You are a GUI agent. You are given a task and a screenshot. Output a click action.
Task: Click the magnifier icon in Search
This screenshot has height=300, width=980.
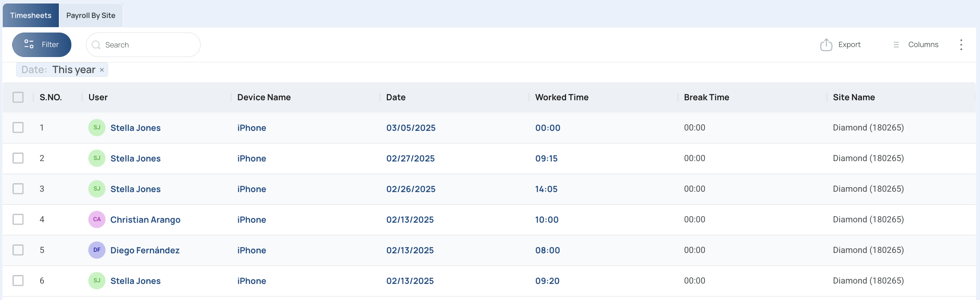coord(96,45)
